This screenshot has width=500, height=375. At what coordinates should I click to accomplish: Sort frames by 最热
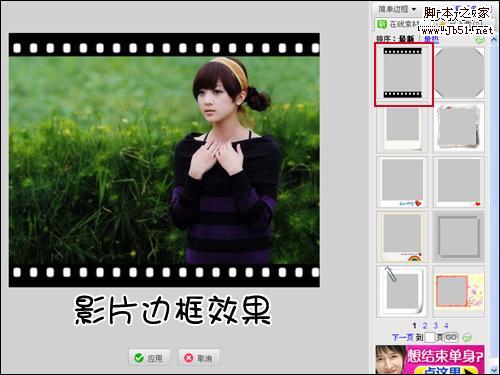431,39
